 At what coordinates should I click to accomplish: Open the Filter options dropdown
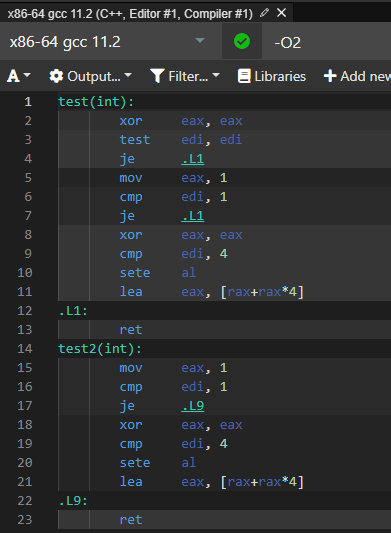pos(185,76)
